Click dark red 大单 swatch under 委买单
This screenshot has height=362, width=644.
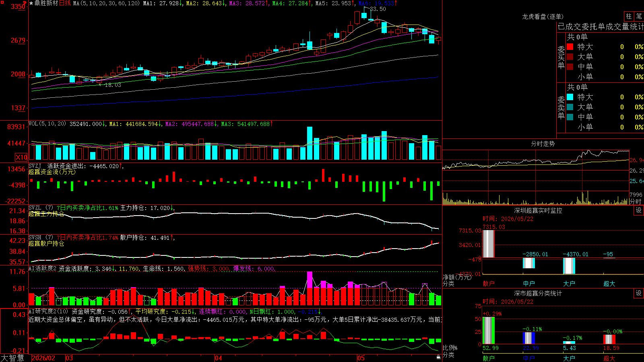point(570,57)
